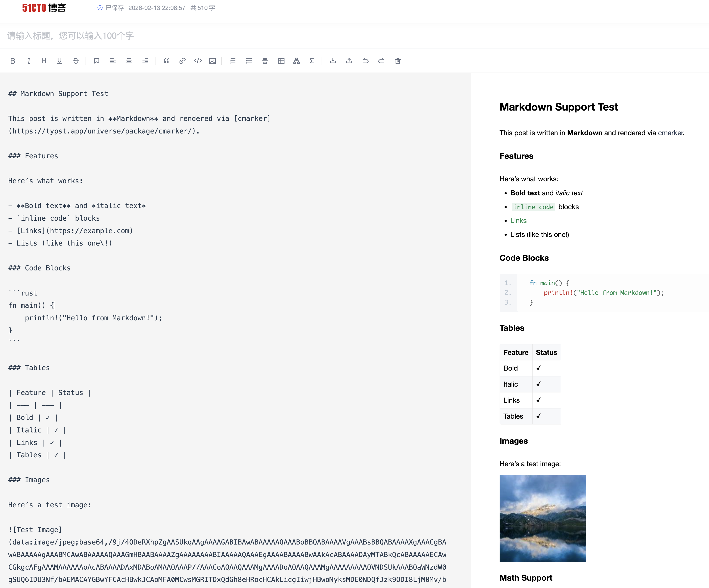The height and width of the screenshot is (588, 709).
Task: Toggle bold formatting in the toolbar
Action: click(13, 61)
